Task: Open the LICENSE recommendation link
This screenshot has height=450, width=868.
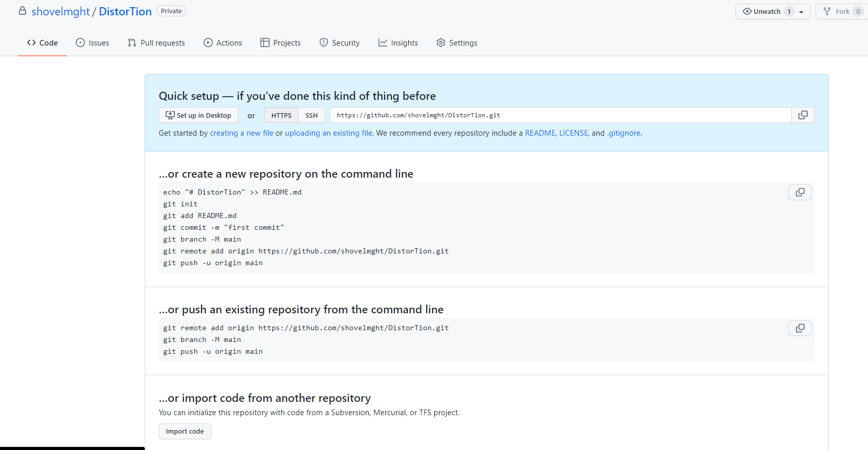Action: coord(573,133)
